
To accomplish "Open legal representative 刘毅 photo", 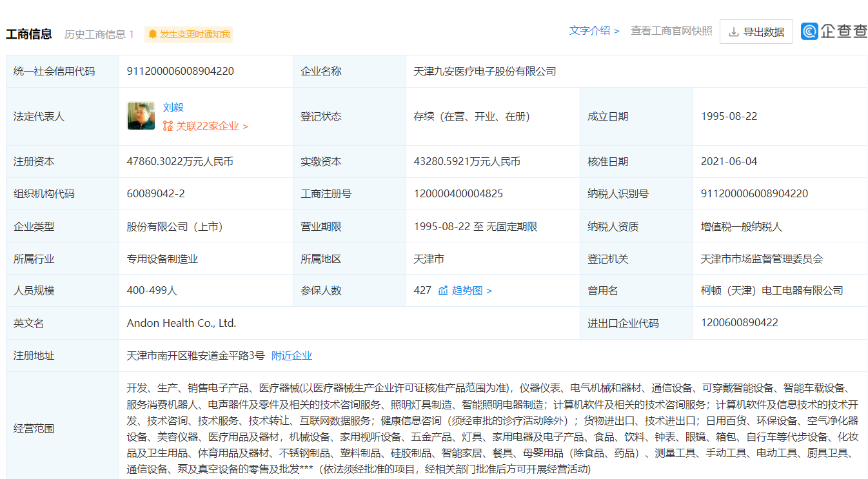I will click(x=141, y=116).
